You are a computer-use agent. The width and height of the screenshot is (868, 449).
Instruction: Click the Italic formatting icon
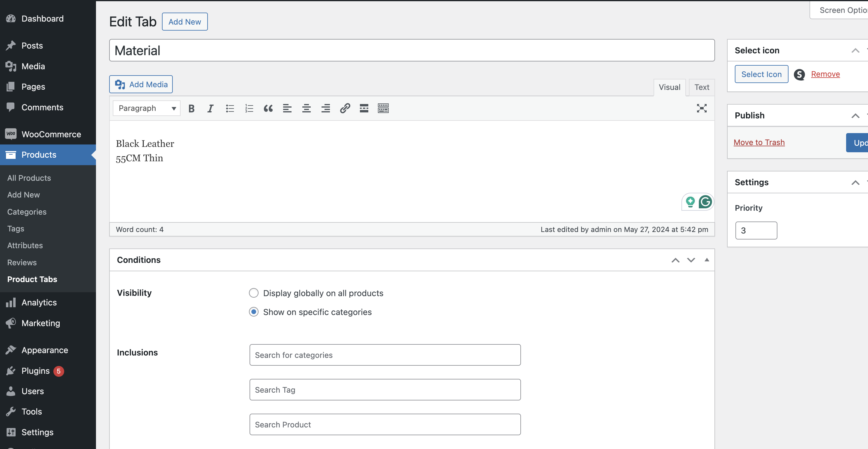210,109
